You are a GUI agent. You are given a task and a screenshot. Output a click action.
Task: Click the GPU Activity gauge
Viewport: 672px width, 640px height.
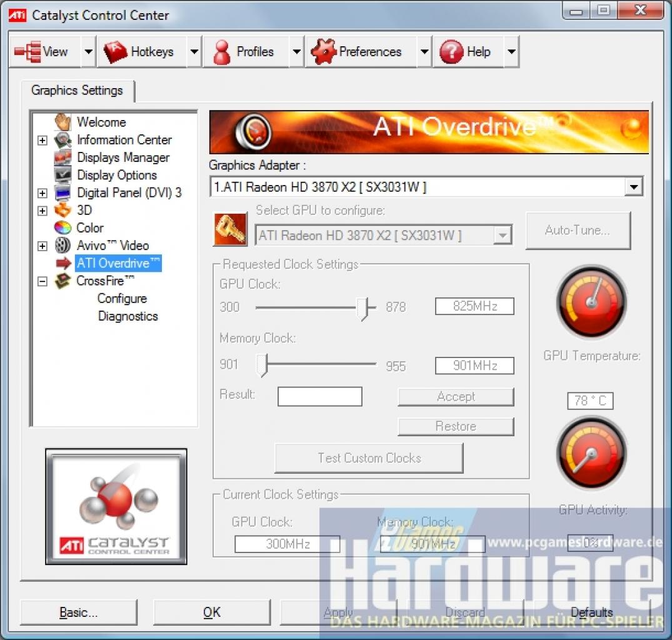pos(591,452)
